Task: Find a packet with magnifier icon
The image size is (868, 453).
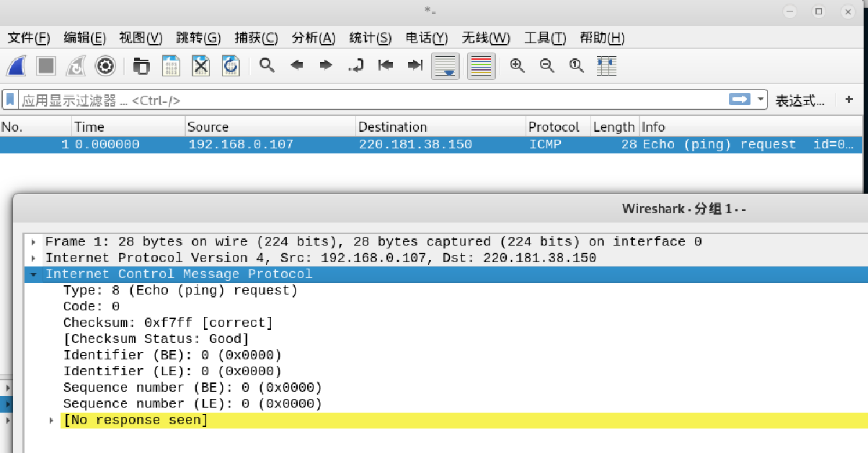Action: pos(267,66)
